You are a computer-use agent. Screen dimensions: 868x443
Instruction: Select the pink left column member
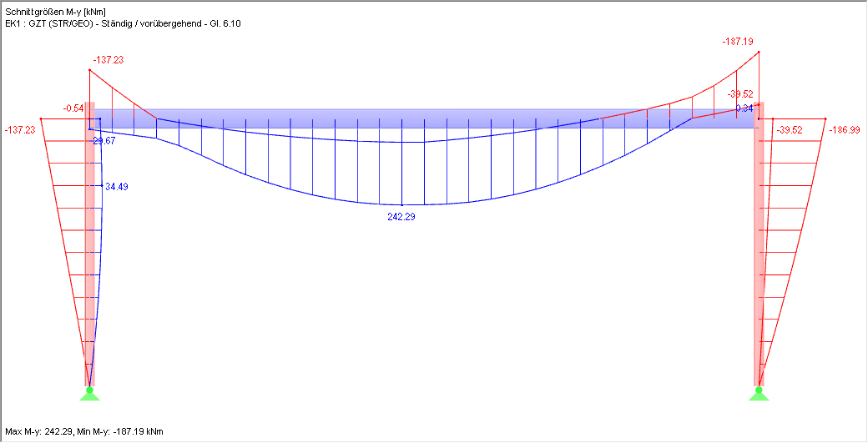pos(89,244)
